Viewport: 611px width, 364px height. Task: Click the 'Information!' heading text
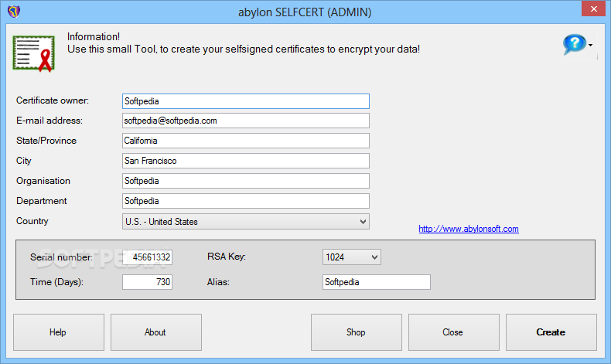[x=94, y=36]
